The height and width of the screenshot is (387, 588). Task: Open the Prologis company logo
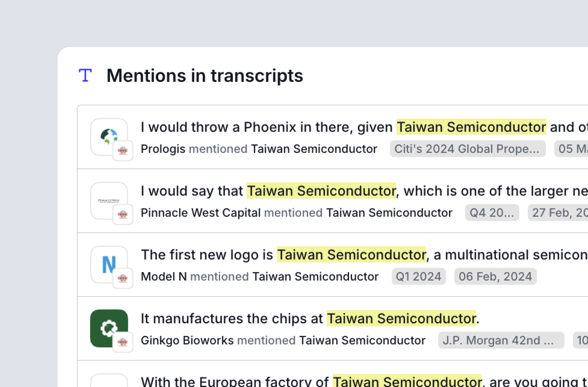click(x=109, y=137)
